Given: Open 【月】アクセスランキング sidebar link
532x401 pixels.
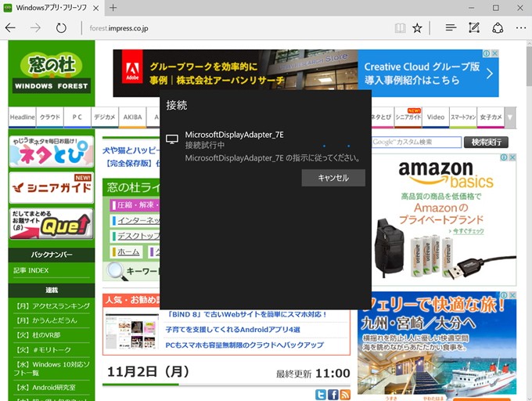Looking at the screenshot, I should 52,306.
